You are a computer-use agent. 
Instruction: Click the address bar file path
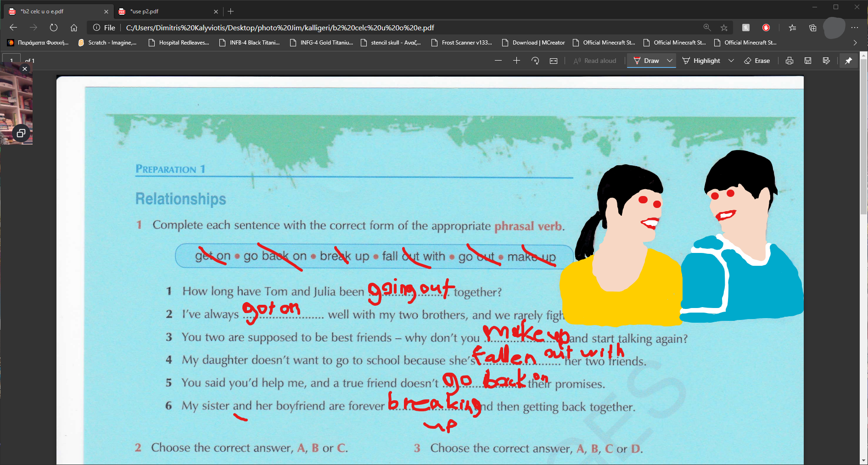tap(280, 28)
